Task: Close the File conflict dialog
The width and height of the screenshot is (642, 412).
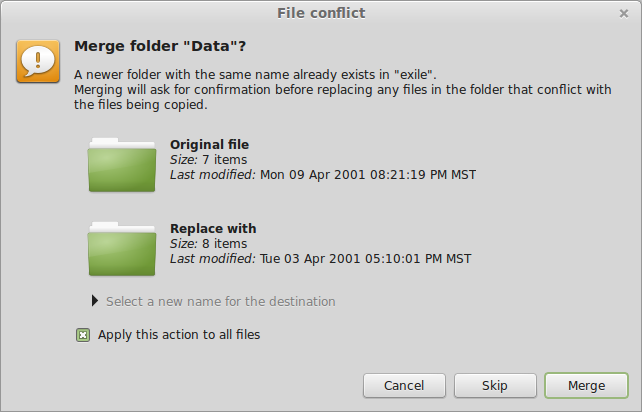Action: pyautogui.click(x=624, y=14)
